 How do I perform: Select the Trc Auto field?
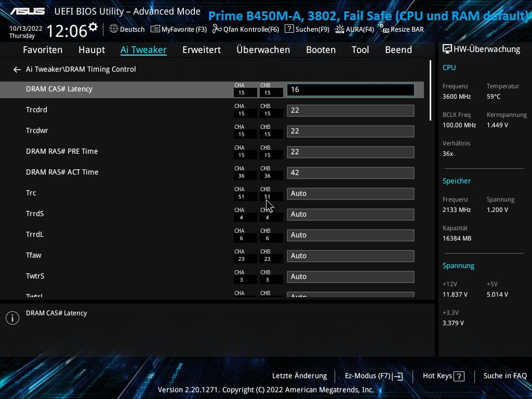click(x=351, y=194)
